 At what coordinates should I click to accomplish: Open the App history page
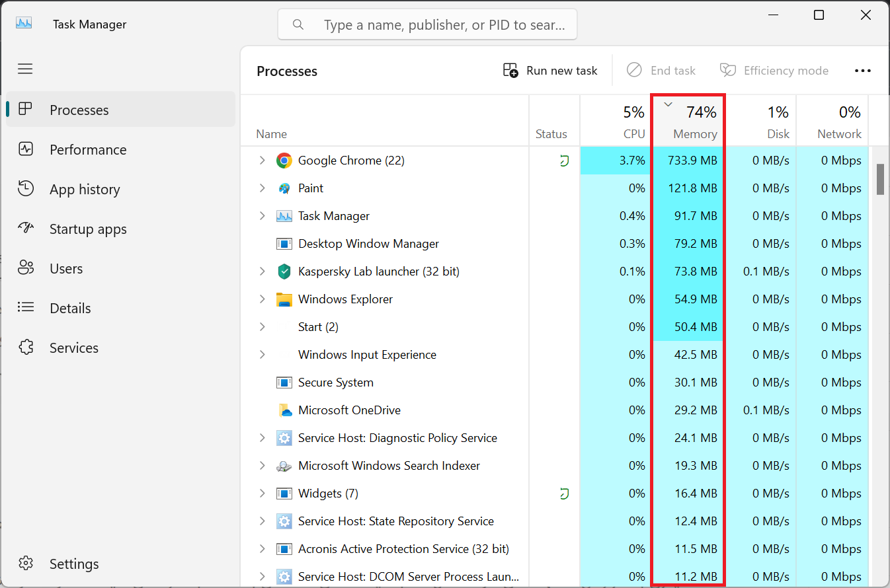120,189
